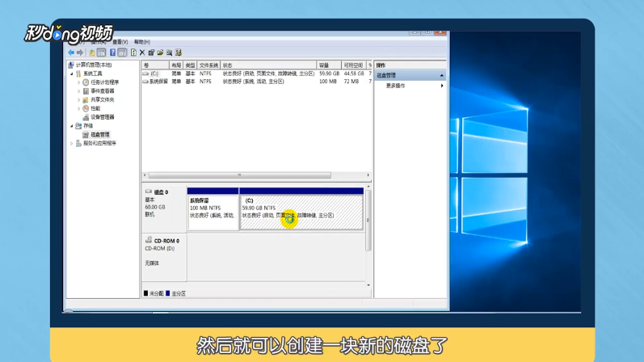Collapse the 存储 tree node

[72, 126]
